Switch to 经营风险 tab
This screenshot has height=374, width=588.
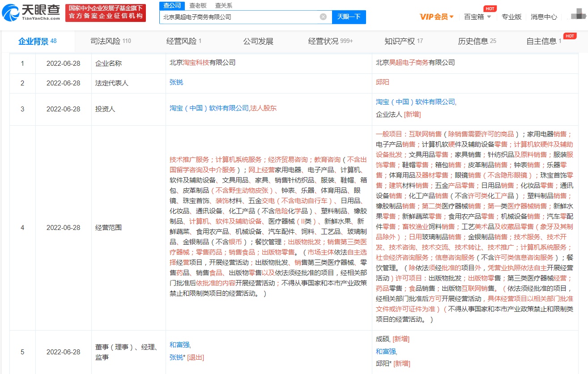184,41
